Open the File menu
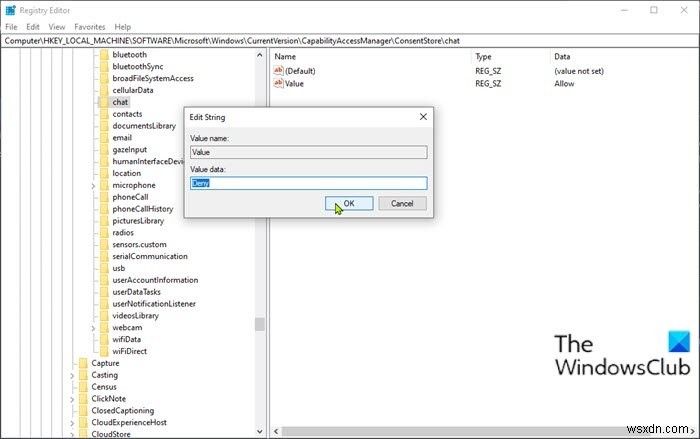This screenshot has height=439, width=700. (x=11, y=27)
